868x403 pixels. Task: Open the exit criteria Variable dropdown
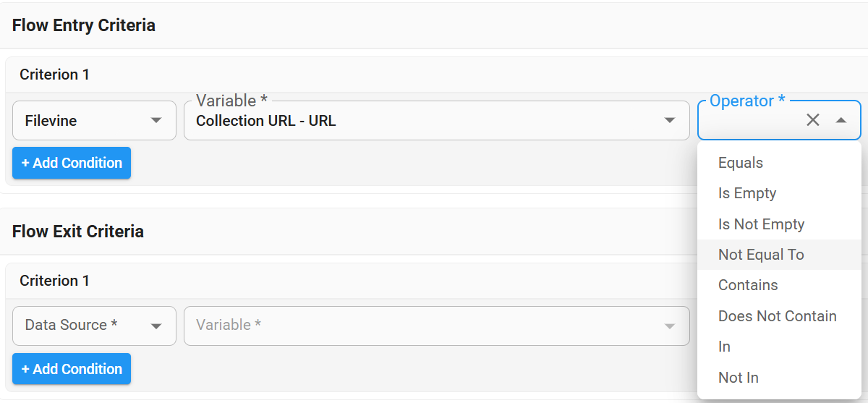pyautogui.click(x=436, y=326)
